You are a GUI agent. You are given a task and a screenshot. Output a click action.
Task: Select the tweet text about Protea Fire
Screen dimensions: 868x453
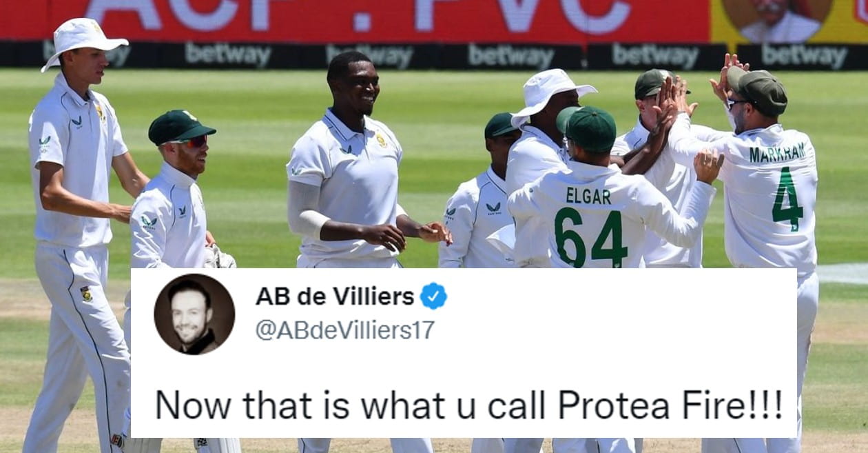468,405
